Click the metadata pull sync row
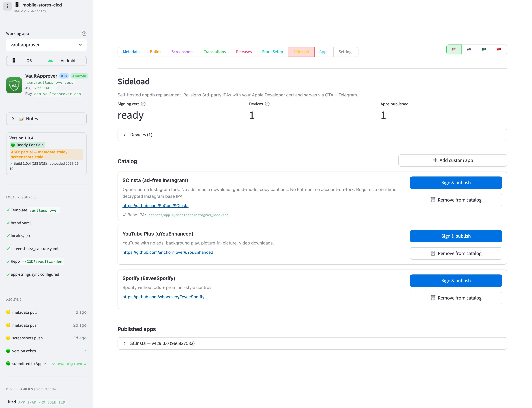Image resolution: width=532 pixels, height=408 pixels. [x=46, y=312]
